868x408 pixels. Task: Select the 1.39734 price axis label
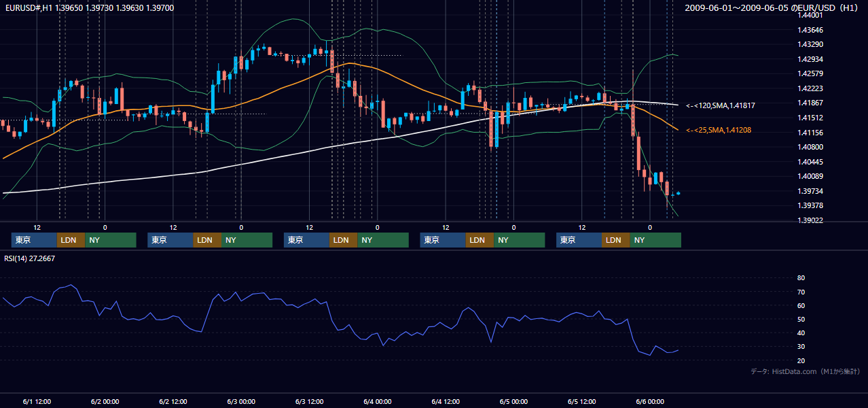tap(810, 191)
